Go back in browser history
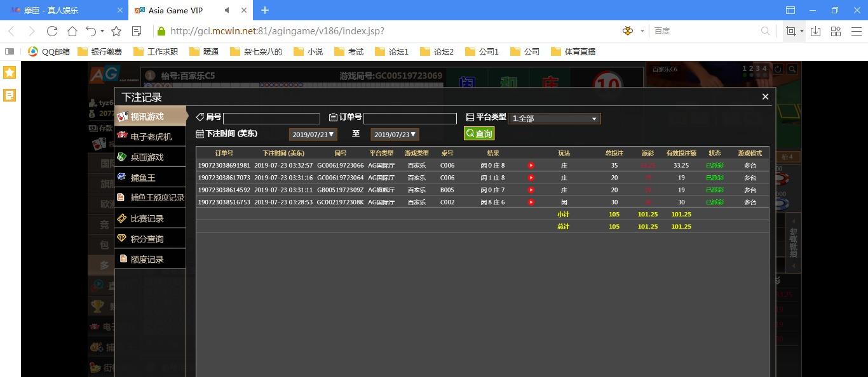This screenshot has height=377, width=868. [x=11, y=31]
